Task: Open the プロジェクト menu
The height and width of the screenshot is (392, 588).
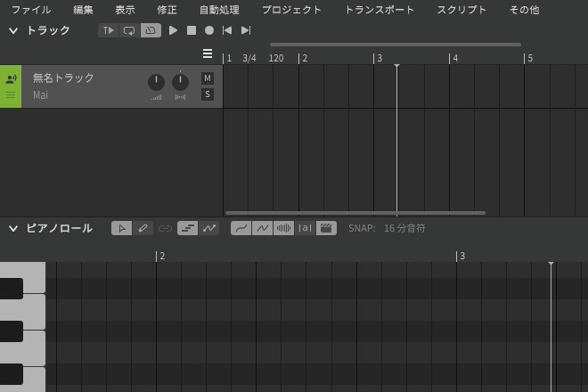Action: pos(291,10)
